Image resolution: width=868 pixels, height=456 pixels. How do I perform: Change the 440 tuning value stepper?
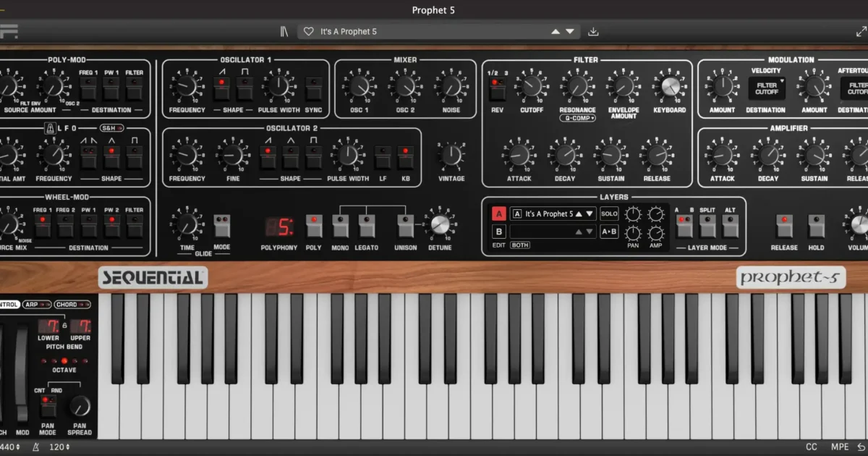tap(11, 447)
